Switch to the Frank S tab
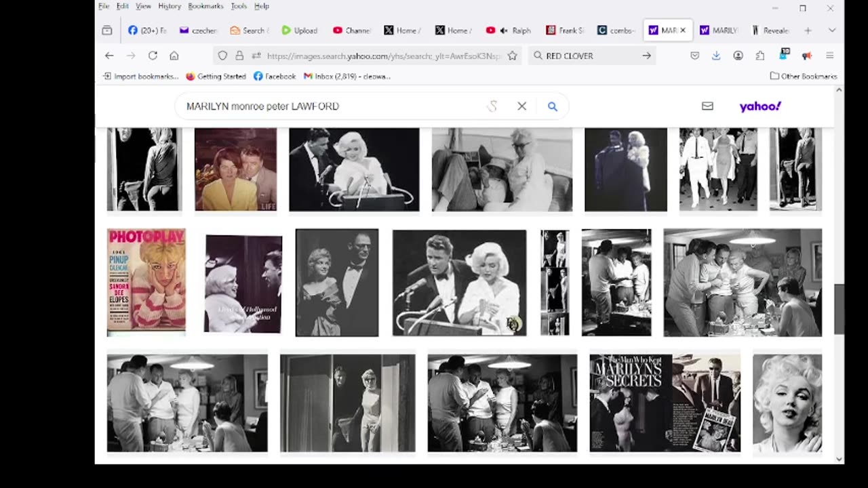The width and height of the screenshot is (868, 488). point(565,30)
